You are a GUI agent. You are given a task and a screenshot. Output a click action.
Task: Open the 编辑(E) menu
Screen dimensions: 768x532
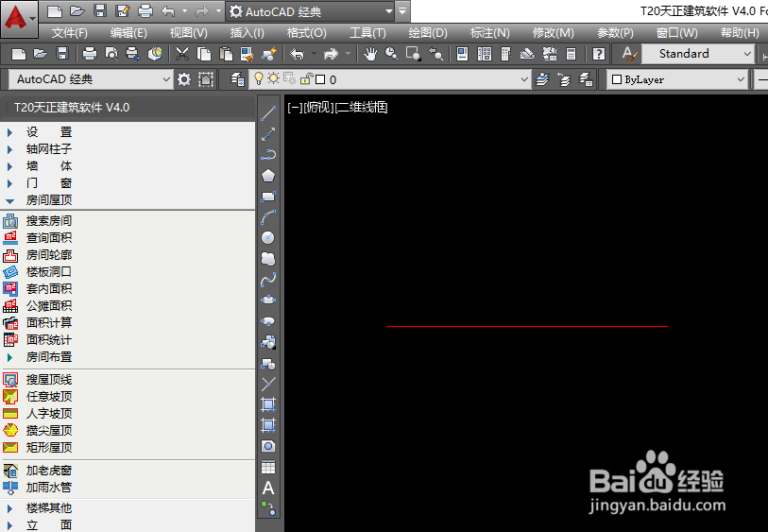point(128,33)
